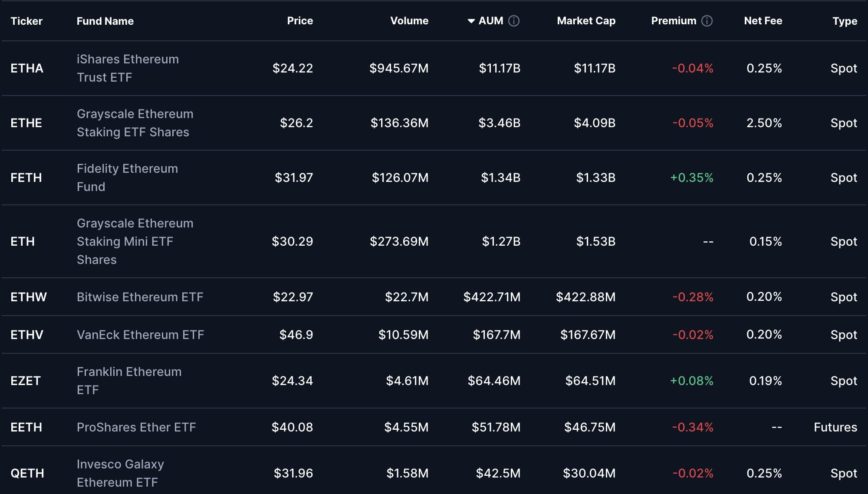Viewport: 868px width, 494px height.
Task: Click the AUM sort arrow
Action: click(471, 21)
